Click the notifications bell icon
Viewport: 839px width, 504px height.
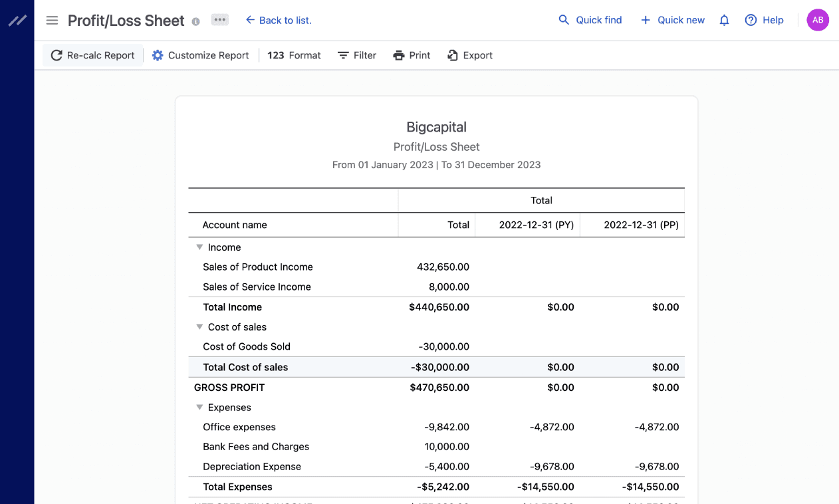click(x=725, y=21)
